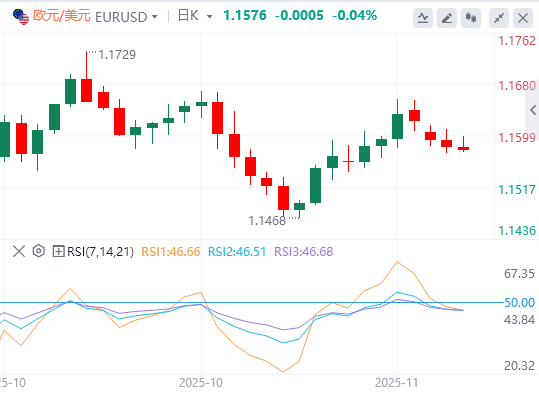
Task: Click the 1.1468 low price marker
Action: point(267,221)
